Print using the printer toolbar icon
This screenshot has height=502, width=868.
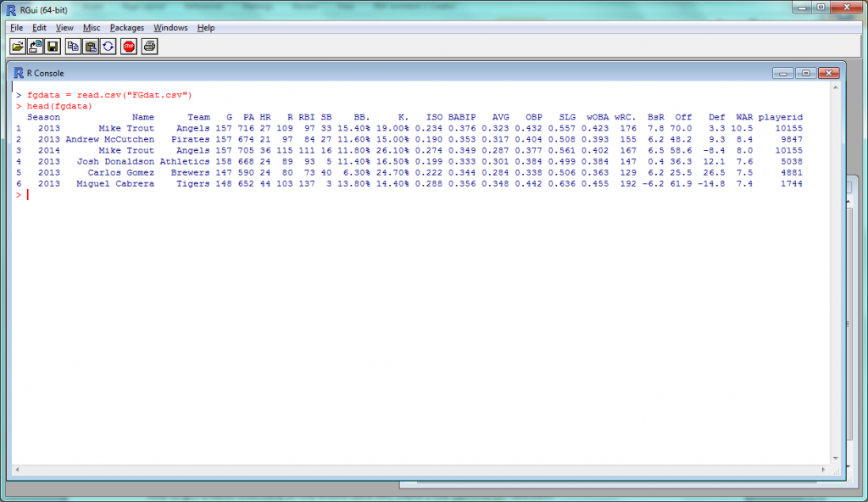coord(150,46)
